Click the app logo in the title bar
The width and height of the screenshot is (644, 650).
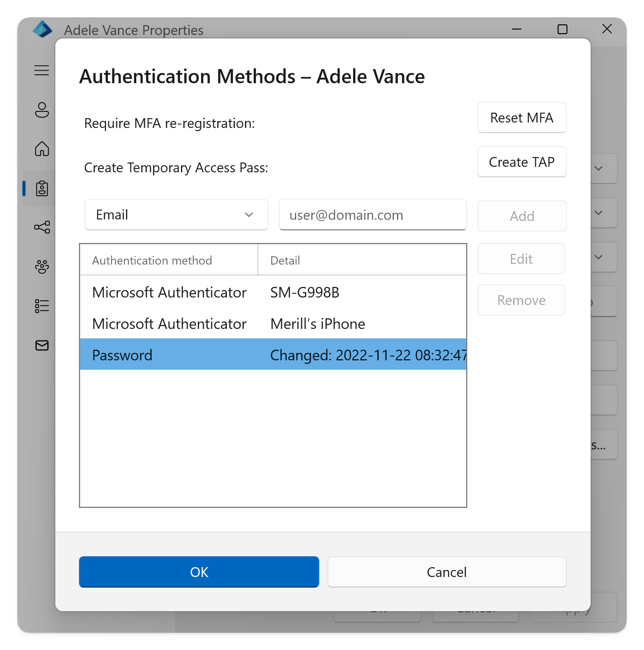(x=43, y=29)
